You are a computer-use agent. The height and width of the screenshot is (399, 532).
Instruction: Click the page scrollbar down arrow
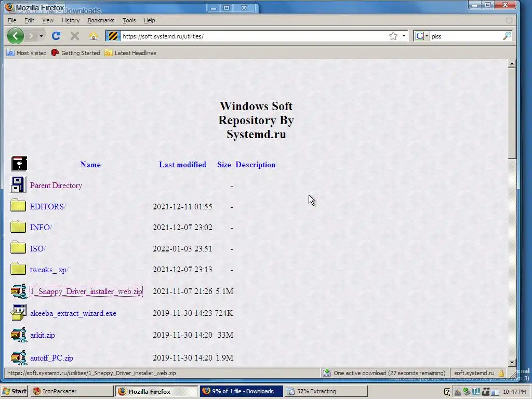pyautogui.click(x=512, y=362)
